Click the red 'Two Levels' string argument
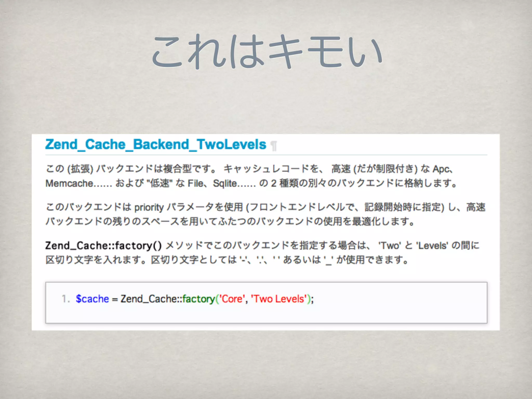The image size is (532, 399). pos(279,299)
